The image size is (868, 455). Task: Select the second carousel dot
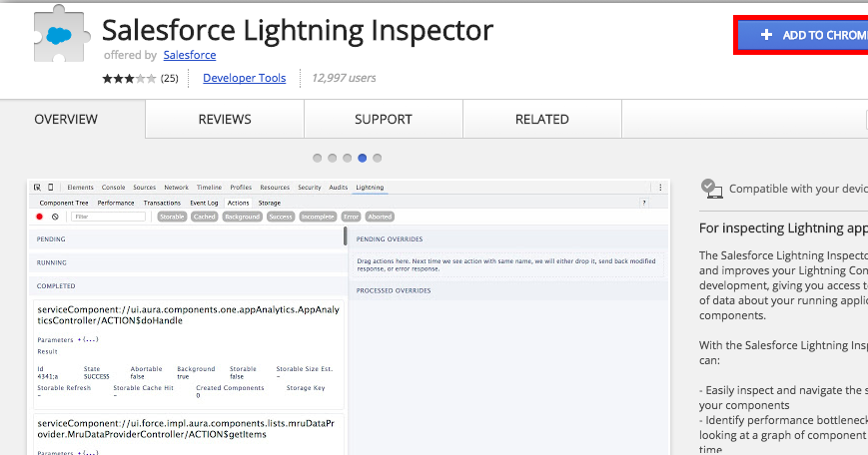coord(333,158)
